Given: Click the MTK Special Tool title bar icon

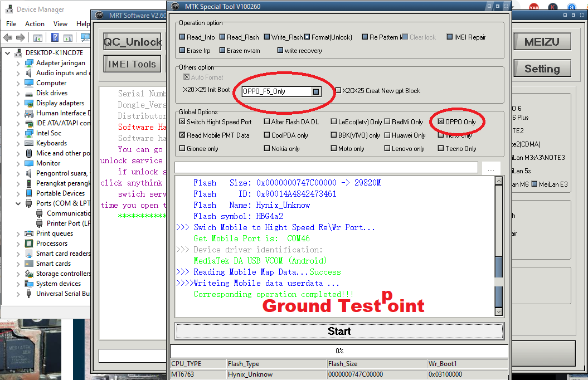Looking at the screenshot, I should 175,6.
